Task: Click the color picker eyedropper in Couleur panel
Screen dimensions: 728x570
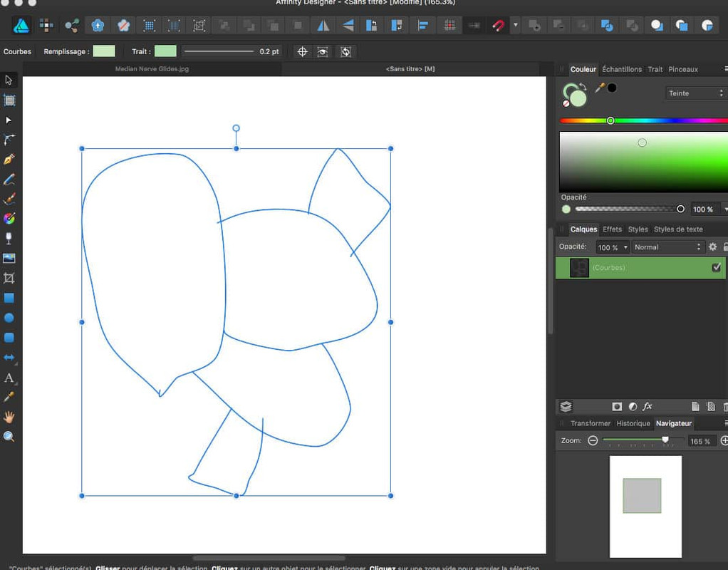Action: (x=600, y=88)
